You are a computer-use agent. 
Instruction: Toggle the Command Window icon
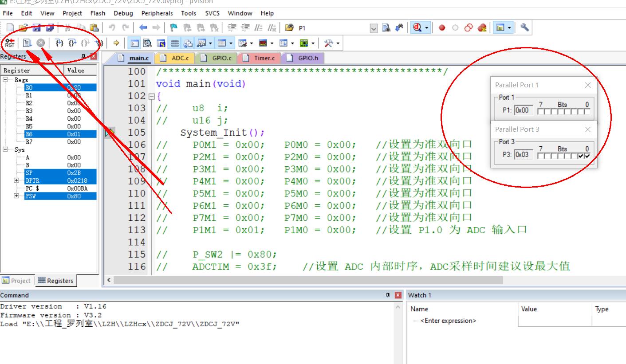click(x=134, y=43)
